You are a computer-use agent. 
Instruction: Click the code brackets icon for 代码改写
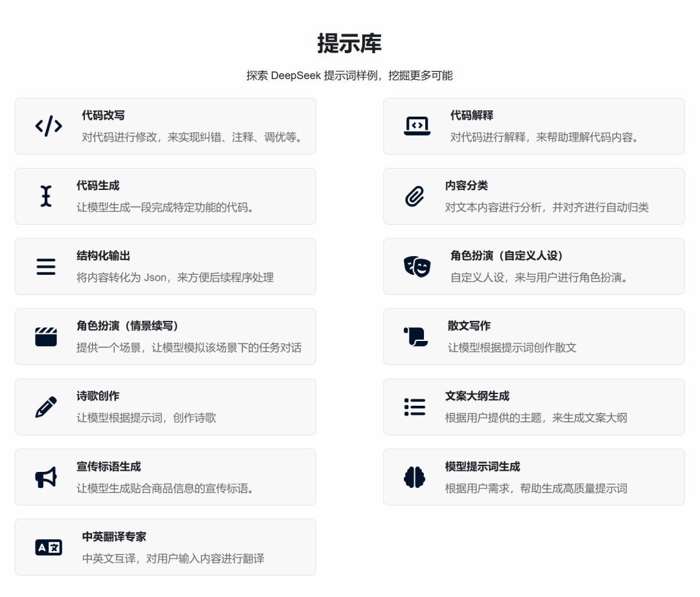point(49,126)
